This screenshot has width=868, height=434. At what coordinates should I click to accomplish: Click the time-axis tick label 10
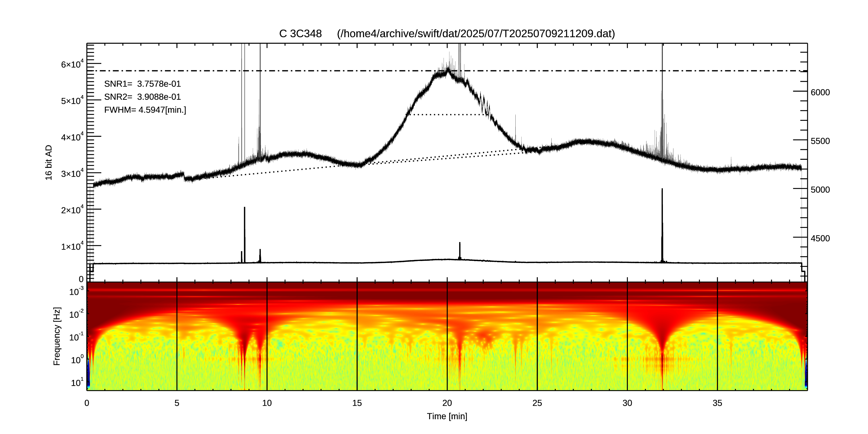point(267,403)
